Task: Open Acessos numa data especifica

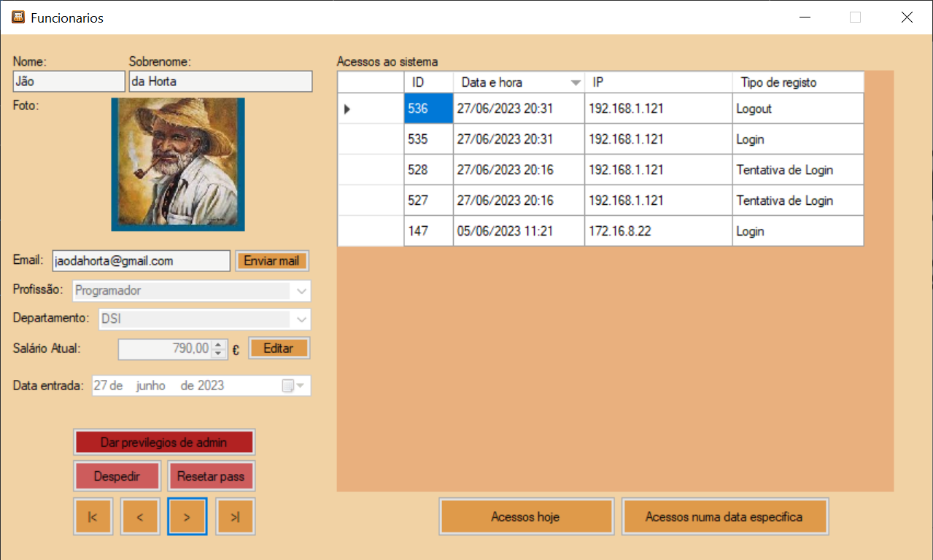Action: (725, 517)
